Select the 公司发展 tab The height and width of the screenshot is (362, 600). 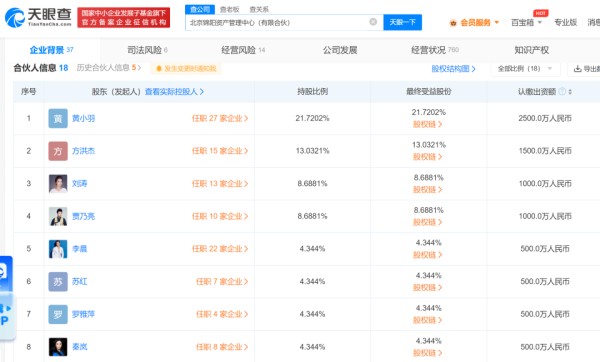click(340, 50)
